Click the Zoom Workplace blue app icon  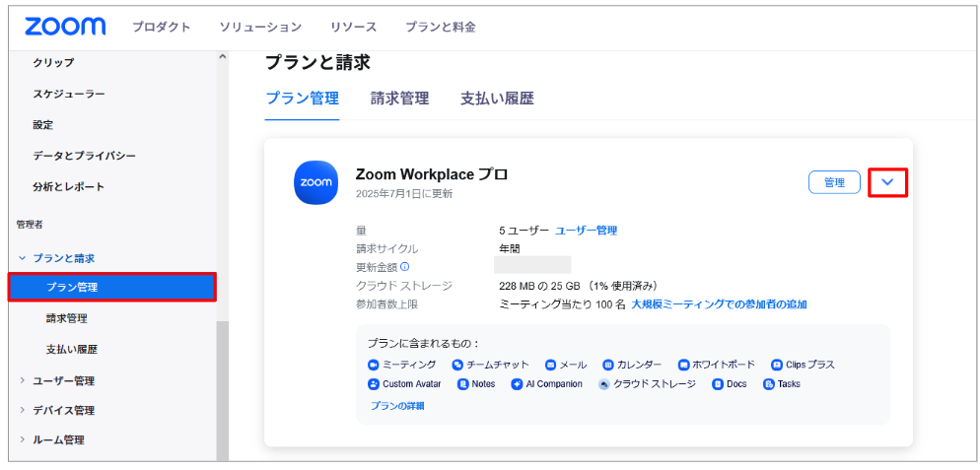[x=316, y=182]
